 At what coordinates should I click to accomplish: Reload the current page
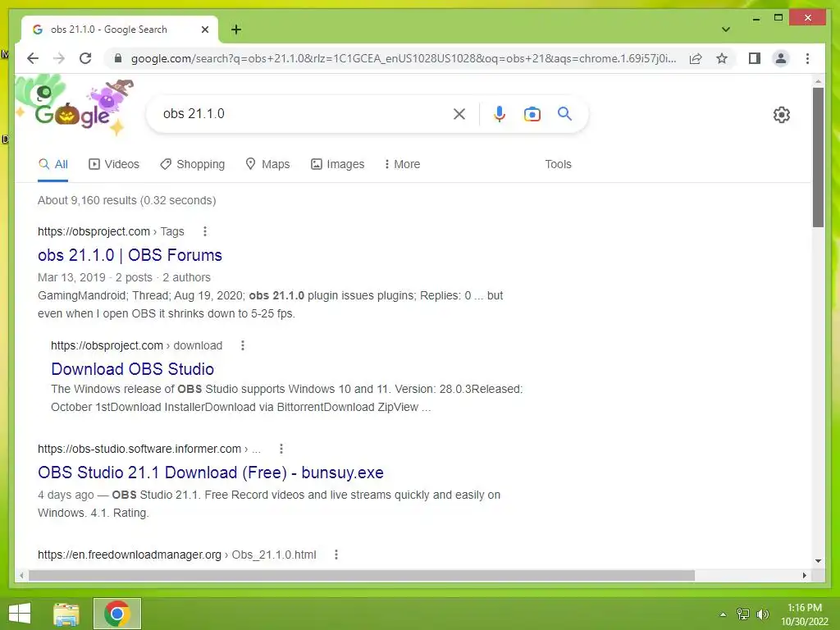click(85, 58)
